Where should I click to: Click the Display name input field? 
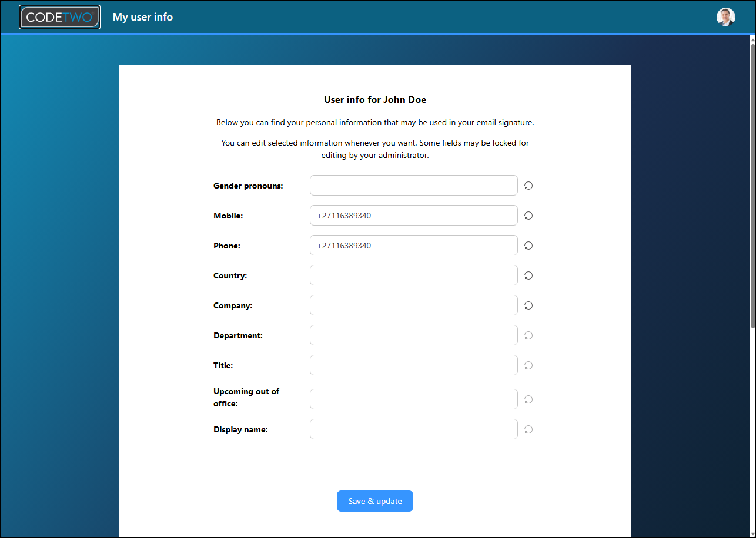click(x=413, y=429)
